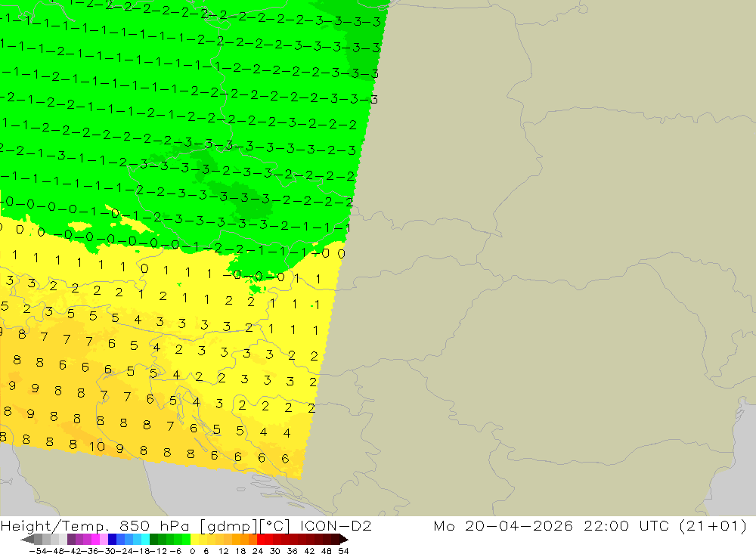Click the '[gdmp]' unit label
Screen dimensions: 756x554
(x=228, y=526)
